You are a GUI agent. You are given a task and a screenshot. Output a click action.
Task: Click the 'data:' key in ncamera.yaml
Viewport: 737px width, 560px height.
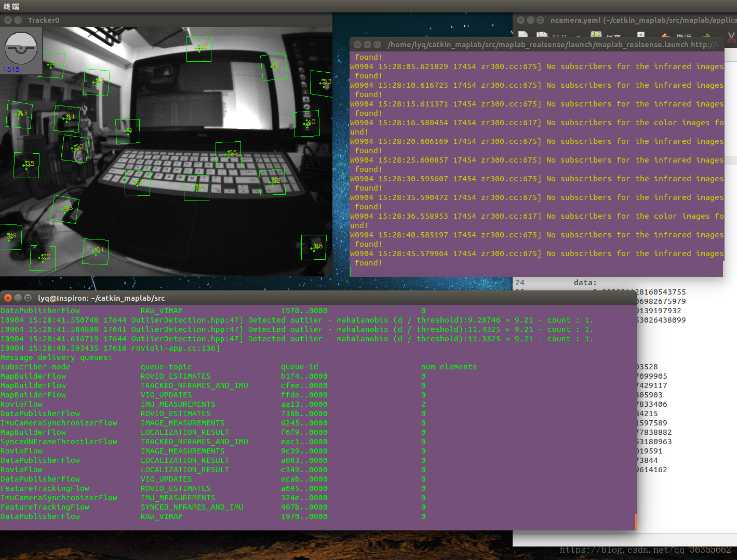[x=585, y=283]
